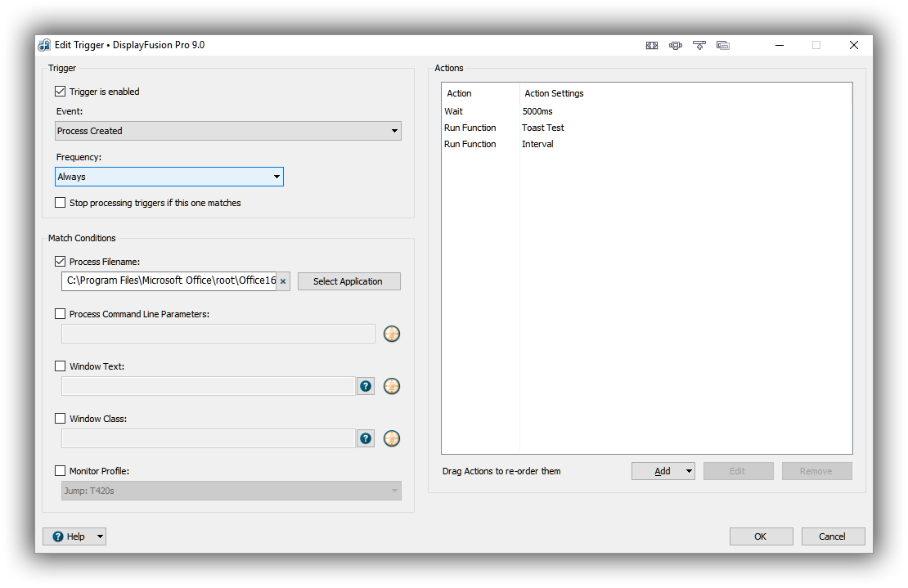Clear the Process Filename field with the x
The image size is (908, 588).
pos(283,281)
